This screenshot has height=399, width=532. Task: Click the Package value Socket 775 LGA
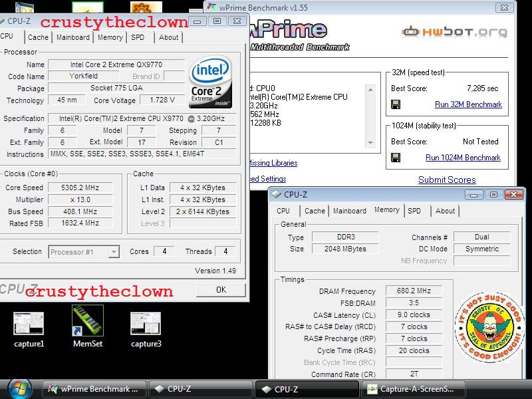(116, 88)
